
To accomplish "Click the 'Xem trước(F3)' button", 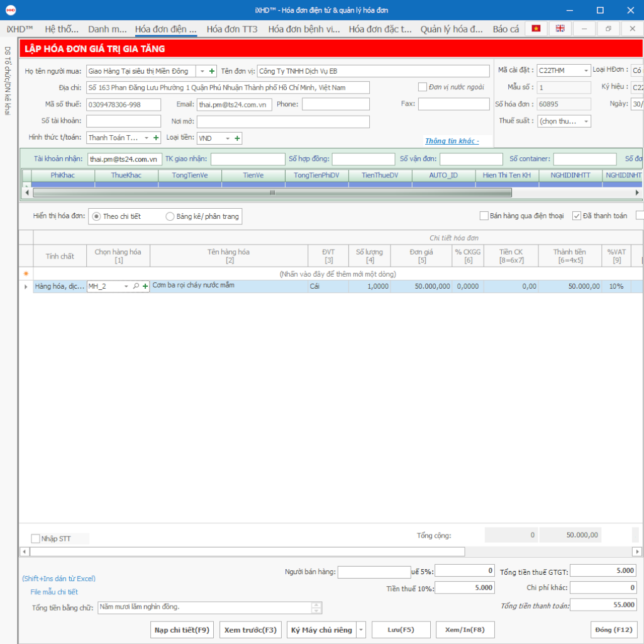I will 250,630.
